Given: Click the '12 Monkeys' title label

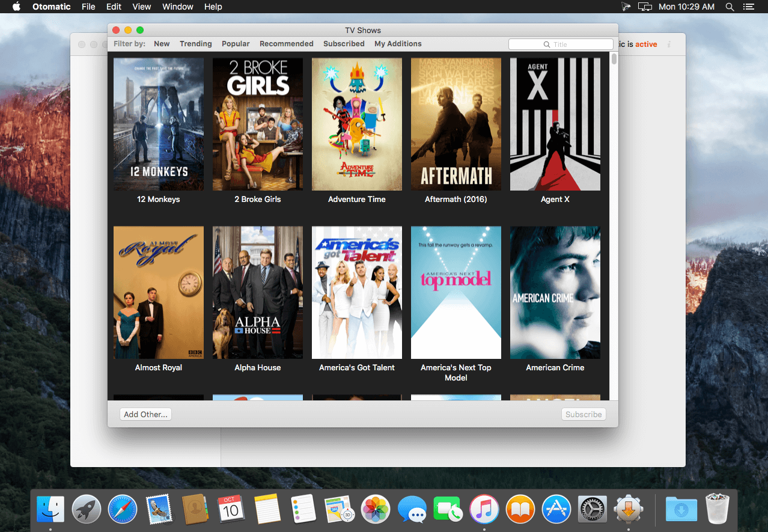Looking at the screenshot, I should pos(159,199).
